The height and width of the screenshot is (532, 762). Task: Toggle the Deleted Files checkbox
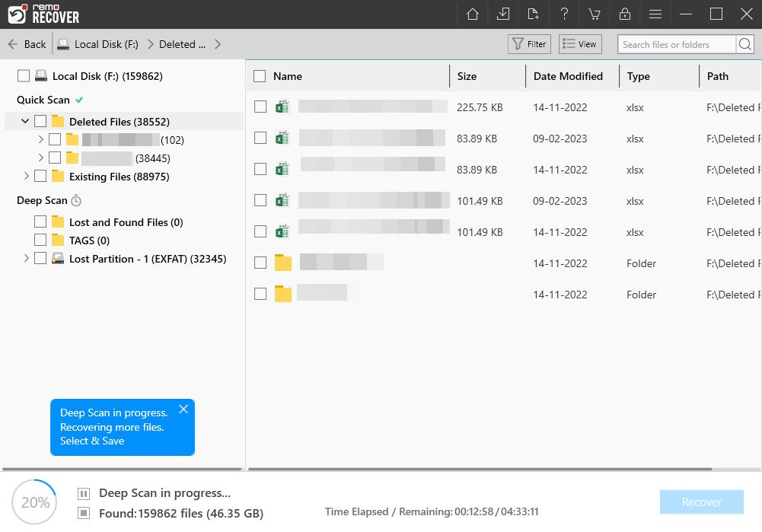40,122
